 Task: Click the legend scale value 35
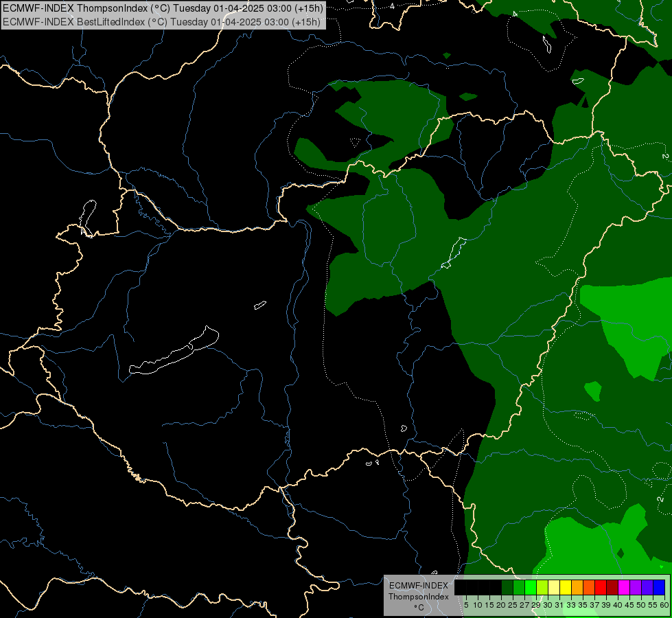pyautogui.click(x=583, y=605)
